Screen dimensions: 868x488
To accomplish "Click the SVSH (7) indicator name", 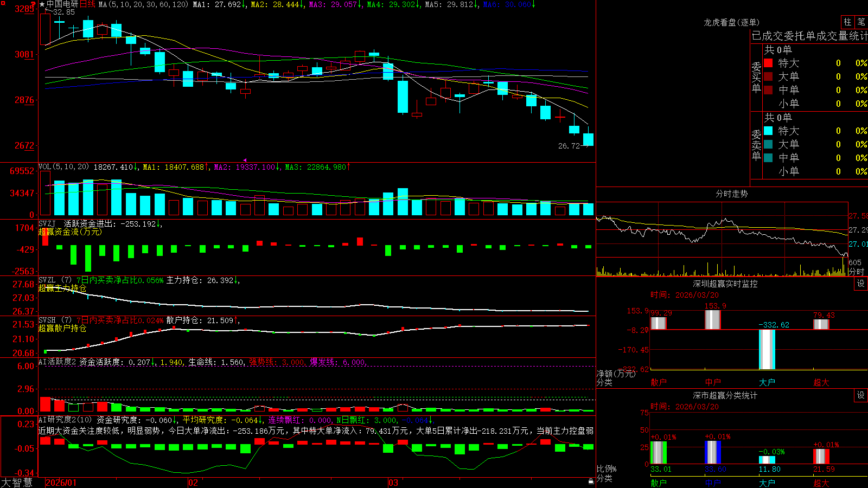I will (x=55, y=320).
